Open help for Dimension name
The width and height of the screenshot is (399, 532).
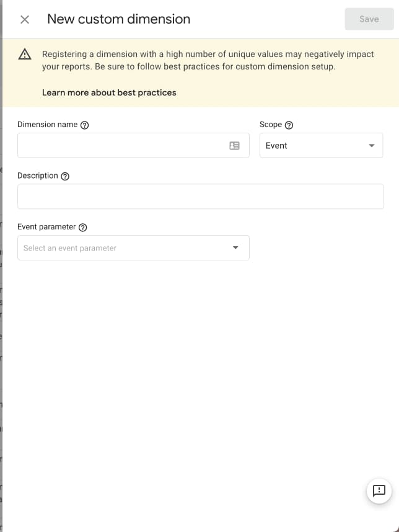(85, 125)
